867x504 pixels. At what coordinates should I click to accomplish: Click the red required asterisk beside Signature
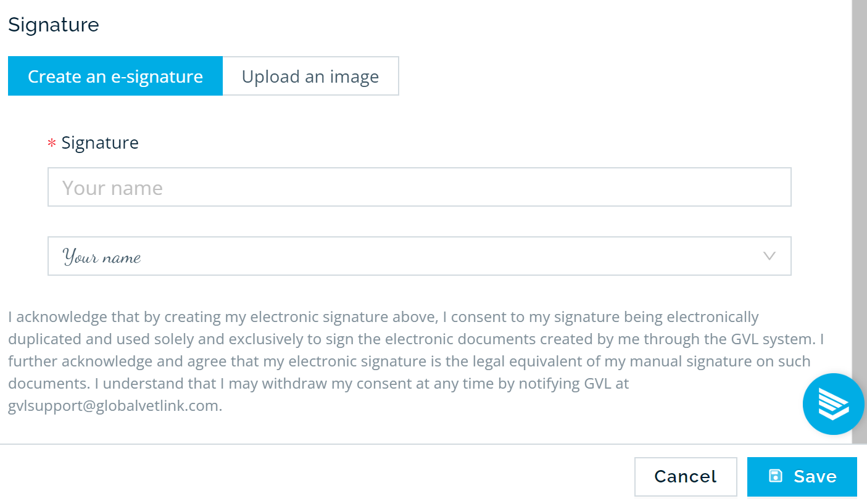(52, 144)
